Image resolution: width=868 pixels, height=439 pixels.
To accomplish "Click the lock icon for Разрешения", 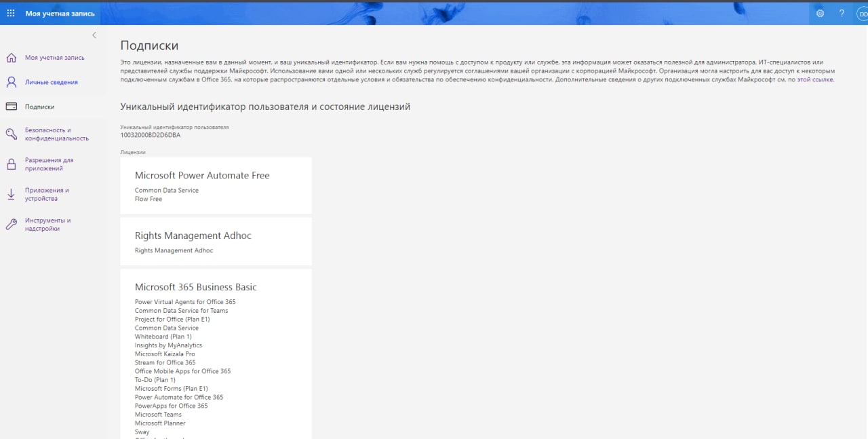I will point(11,164).
